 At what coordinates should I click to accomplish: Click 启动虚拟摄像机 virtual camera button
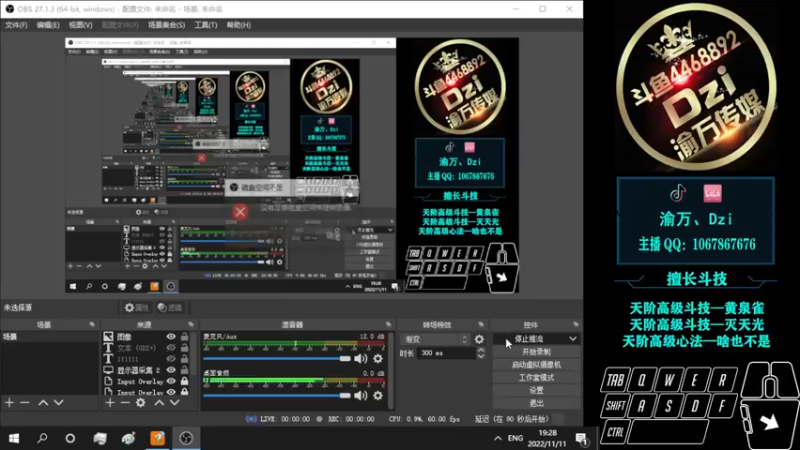(536, 365)
